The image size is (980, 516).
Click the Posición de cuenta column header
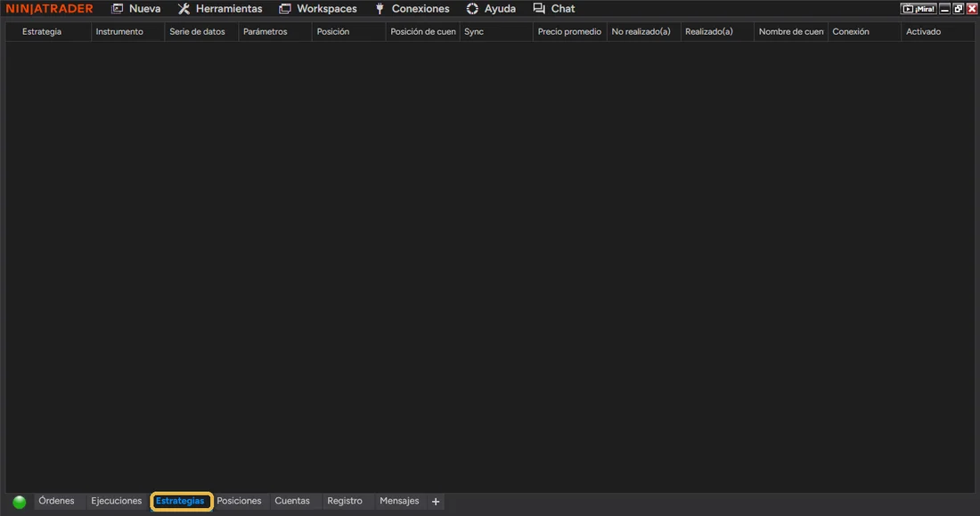click(423, 32)
